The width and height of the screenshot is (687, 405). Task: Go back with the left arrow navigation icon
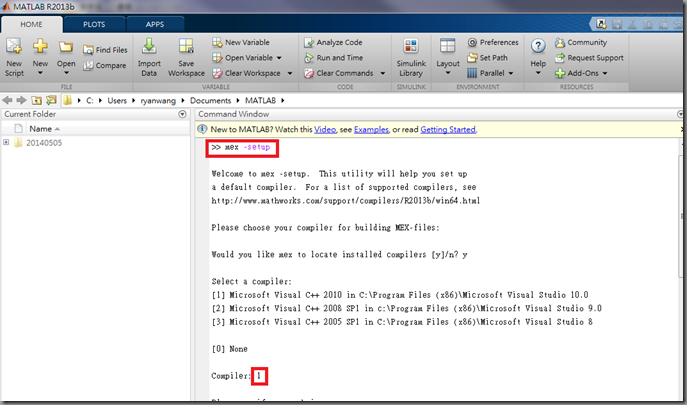(7, 100)
